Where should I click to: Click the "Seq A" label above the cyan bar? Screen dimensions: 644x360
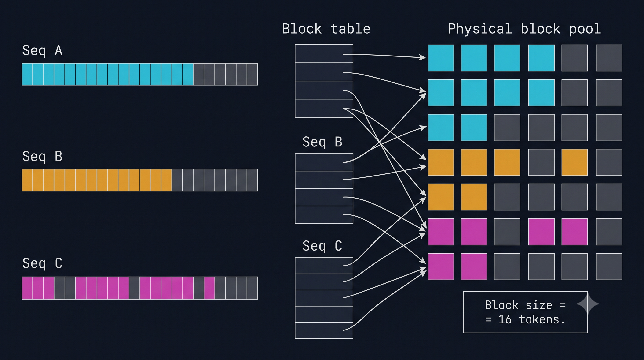(x=42, y=51)
